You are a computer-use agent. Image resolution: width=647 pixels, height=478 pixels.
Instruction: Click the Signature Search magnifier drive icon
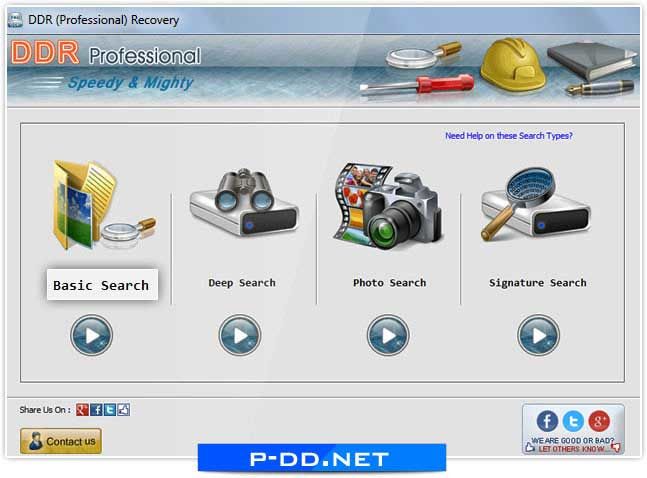click(x=535, y=204)
